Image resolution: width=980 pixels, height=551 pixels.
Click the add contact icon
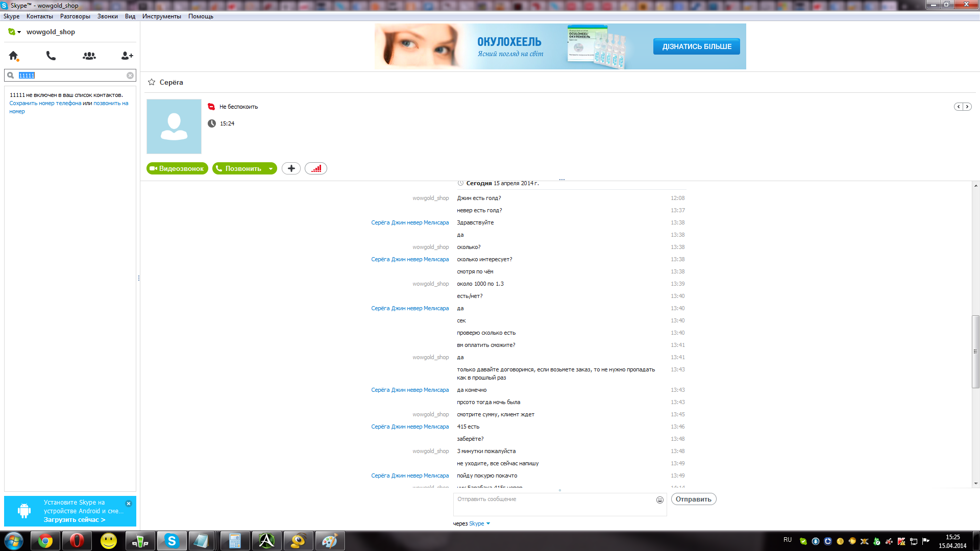[x=127, y=56]
